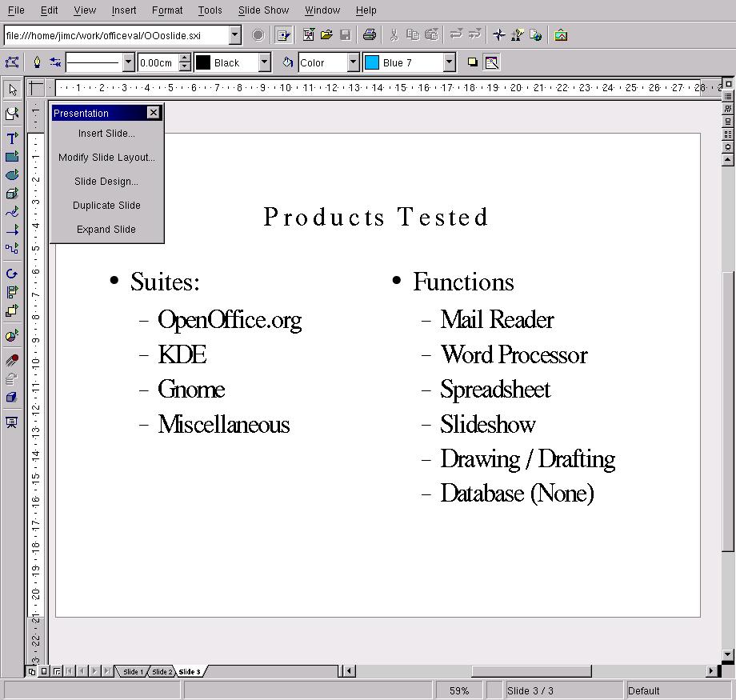Select the Text tool in the left toolbar

[12, 138]
